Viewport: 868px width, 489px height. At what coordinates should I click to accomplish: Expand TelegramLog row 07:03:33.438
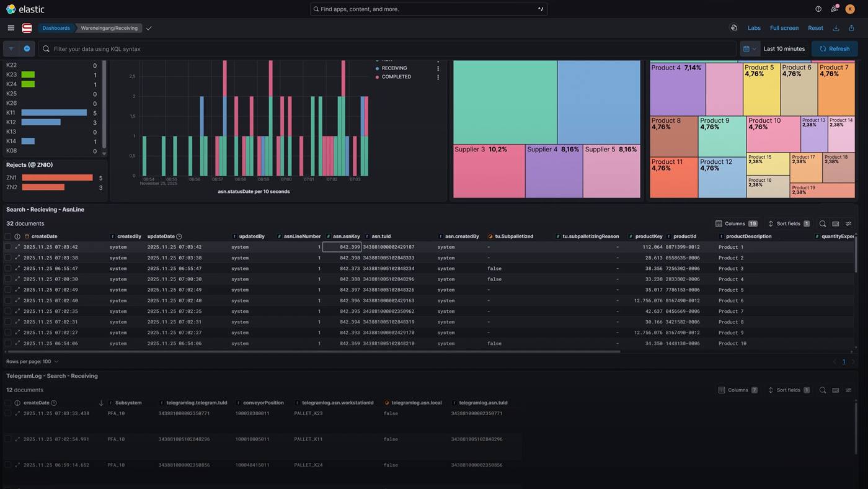(17, 413)
